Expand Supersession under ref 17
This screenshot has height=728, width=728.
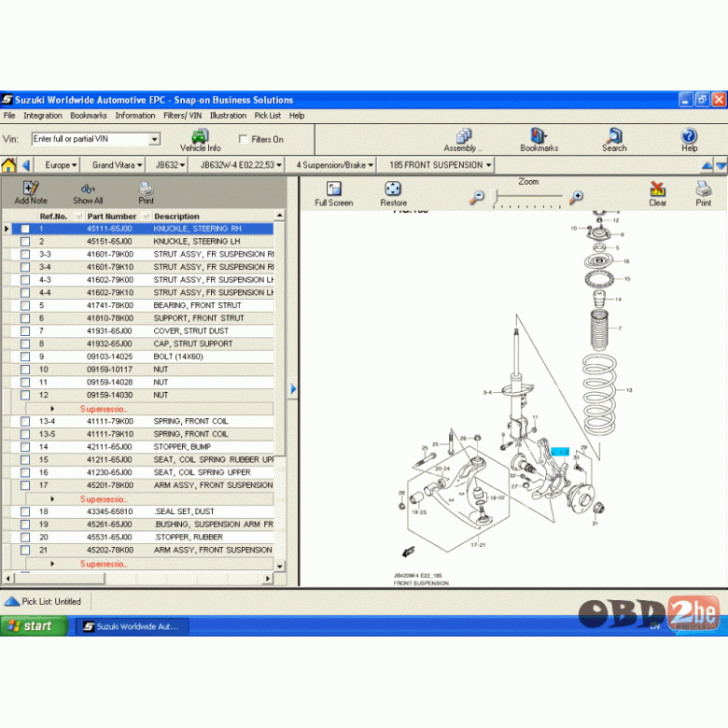(52, 498)
